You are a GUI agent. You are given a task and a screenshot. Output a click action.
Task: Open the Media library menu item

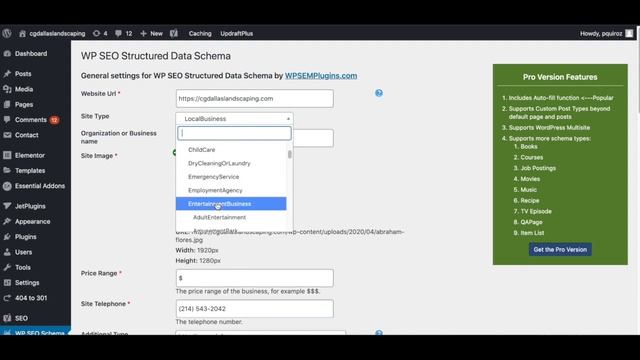(24, 89)
